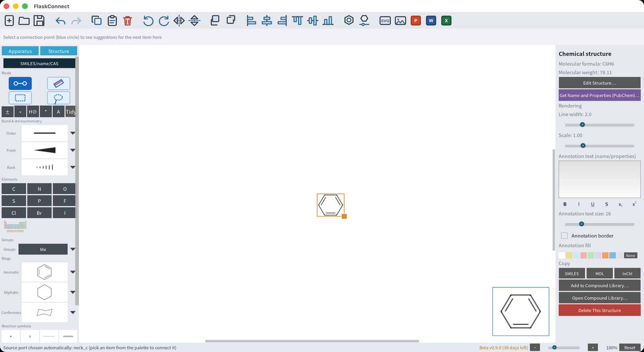644x352 pixels.
Task: Select the bond drawing mode
Action: (20, 83)
